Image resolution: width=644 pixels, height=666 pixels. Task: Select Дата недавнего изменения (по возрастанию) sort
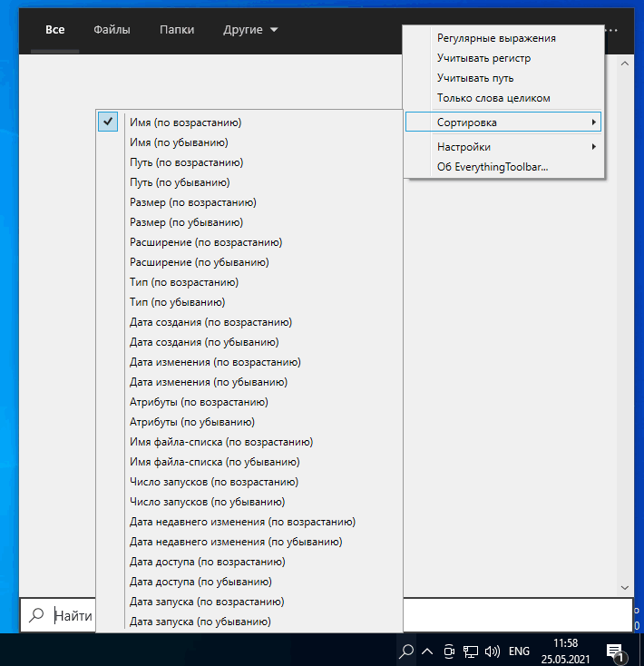coord(249,522)
